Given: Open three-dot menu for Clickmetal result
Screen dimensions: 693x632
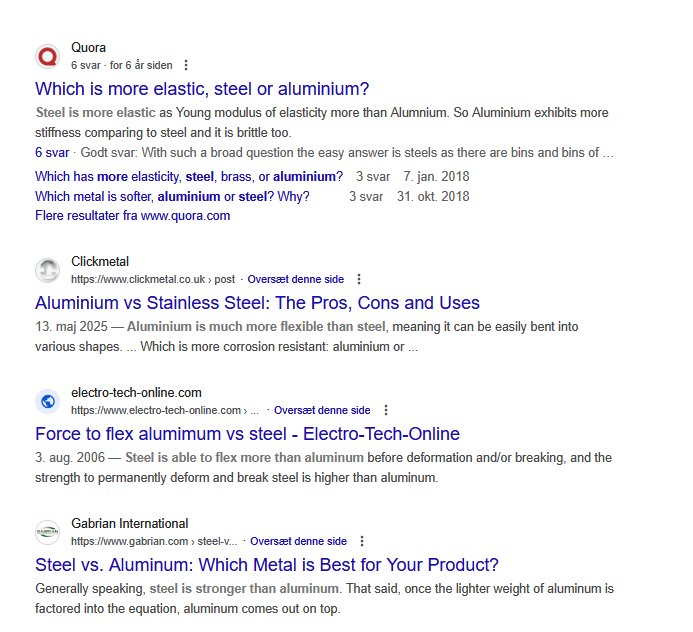Looking at the screenshot, I should click(x=359, y=279).
